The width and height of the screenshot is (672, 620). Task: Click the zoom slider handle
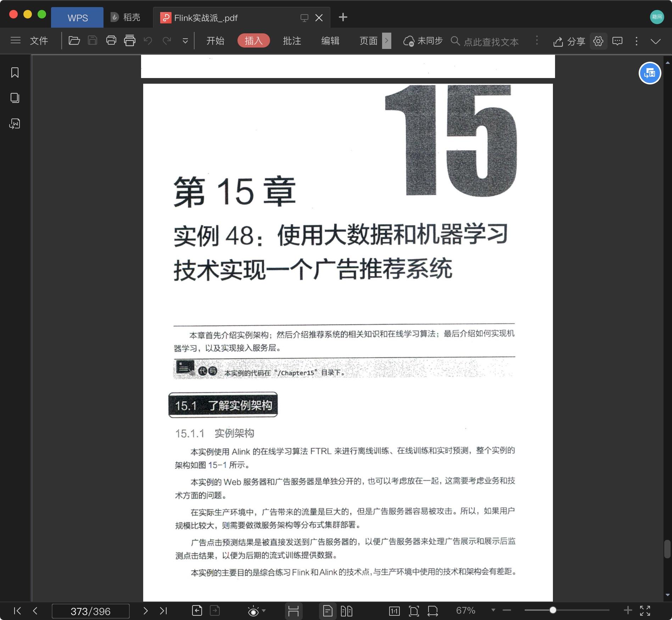553,610
